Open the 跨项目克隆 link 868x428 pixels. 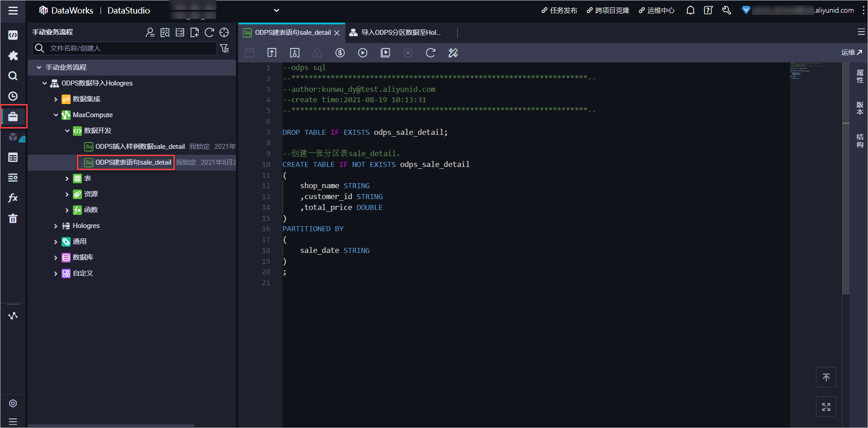click(x=608, y=10)
